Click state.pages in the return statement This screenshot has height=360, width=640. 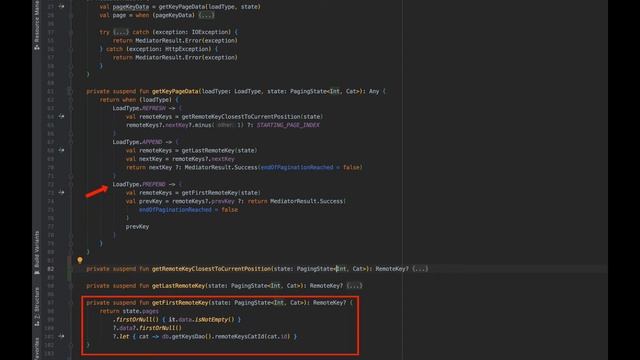coord(141,311)
